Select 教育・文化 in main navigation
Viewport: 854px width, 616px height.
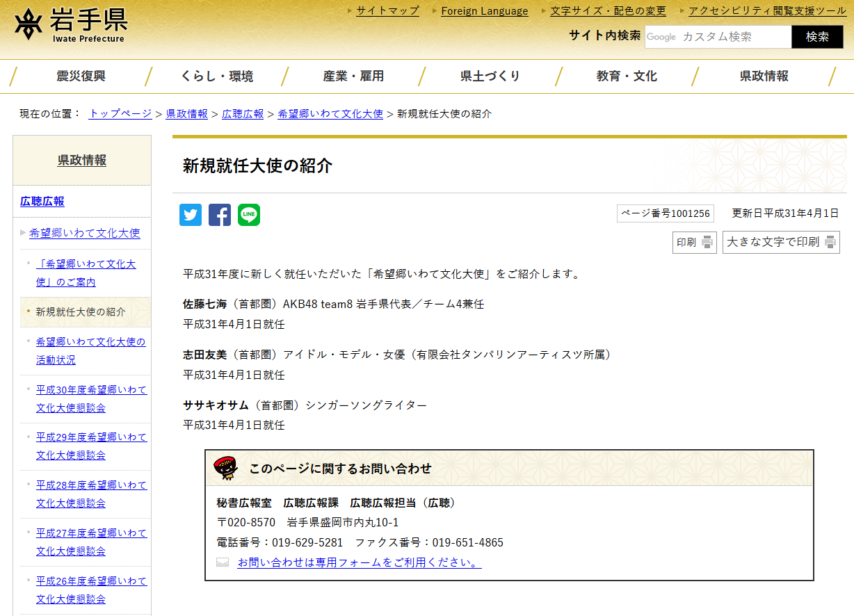(x=626, y=76)
